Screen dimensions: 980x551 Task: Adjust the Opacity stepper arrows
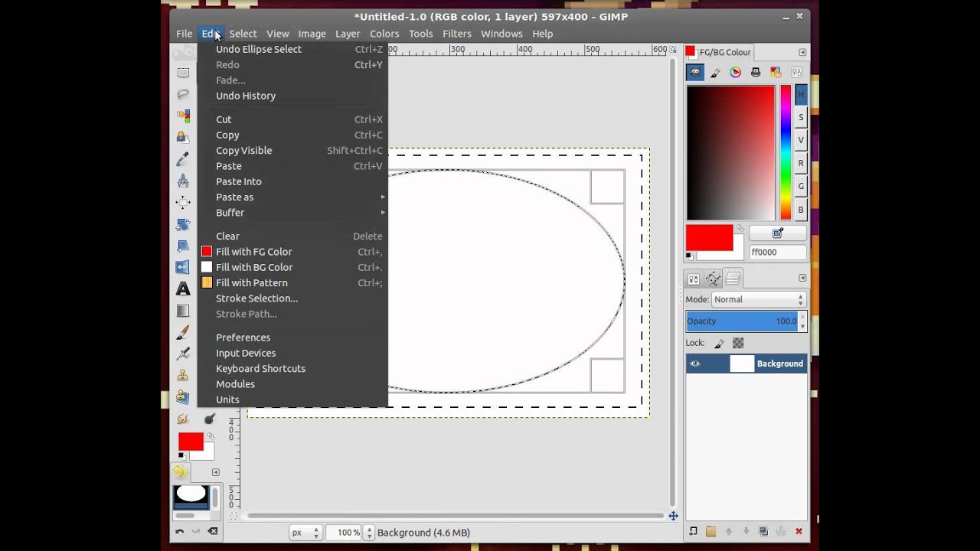tap(802, 321)
